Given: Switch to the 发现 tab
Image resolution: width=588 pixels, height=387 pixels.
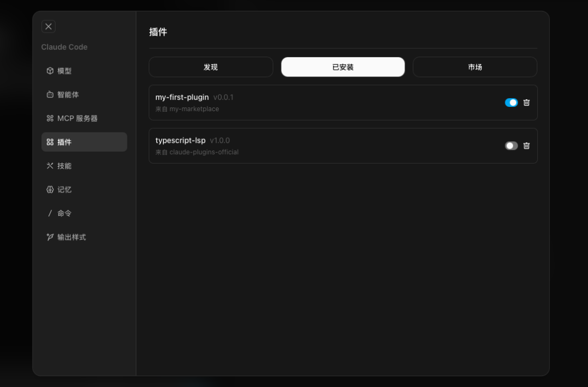Looking at the screenshot, I should point(211,67).
